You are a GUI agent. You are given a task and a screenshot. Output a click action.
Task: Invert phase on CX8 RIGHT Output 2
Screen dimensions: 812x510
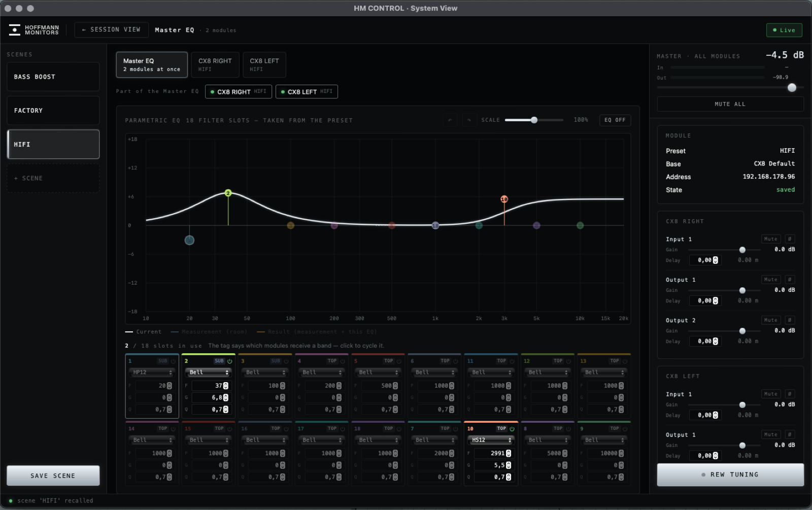(790, 320)
